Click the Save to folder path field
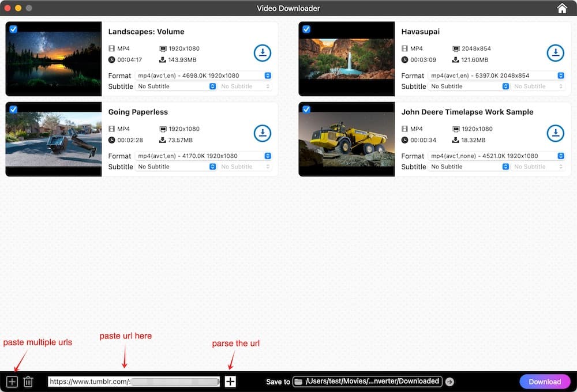The image size is (577, 392). click(x=367, y=382)
